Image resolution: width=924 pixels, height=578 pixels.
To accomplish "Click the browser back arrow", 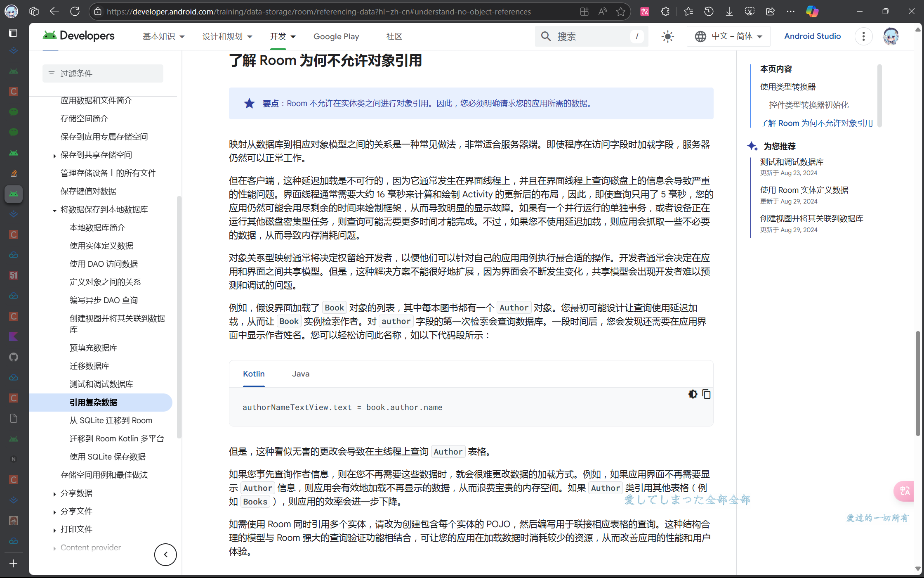I will [x=54, y=12].
